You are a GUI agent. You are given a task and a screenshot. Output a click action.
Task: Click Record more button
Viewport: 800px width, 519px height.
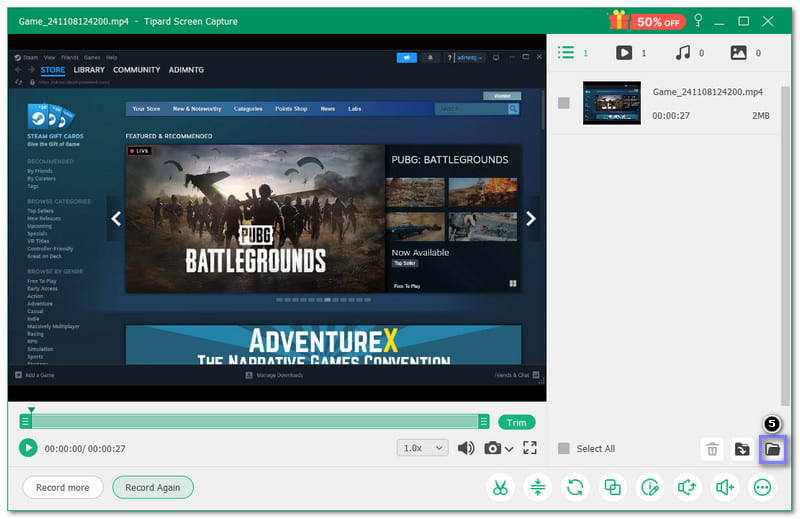tap(63, 487)
